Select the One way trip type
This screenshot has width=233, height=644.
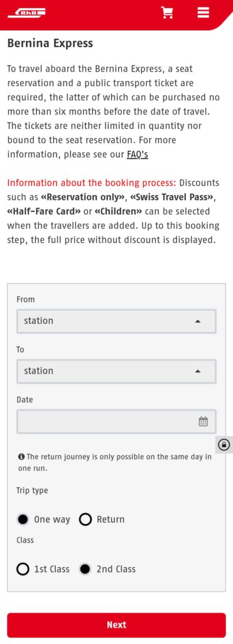click(43, 519)
